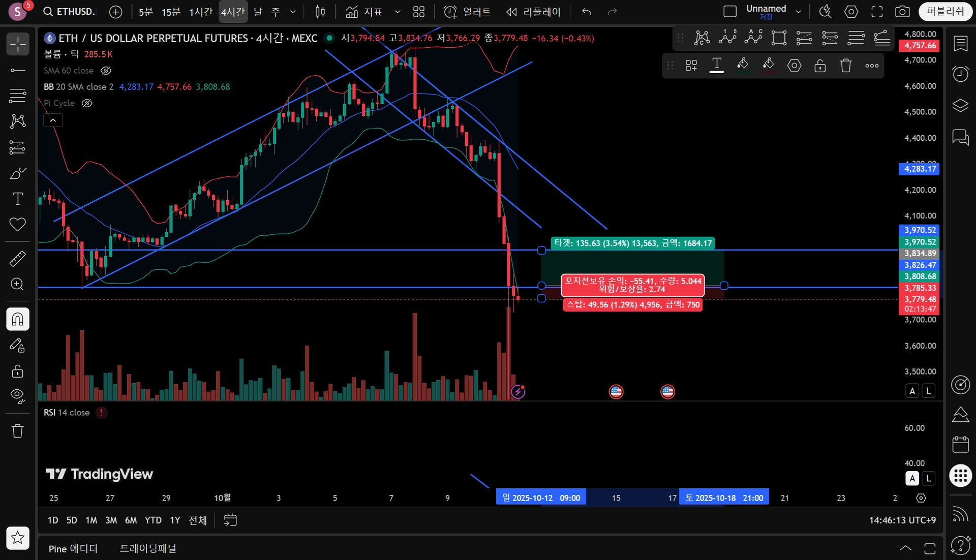Image resolution: width=976 pixels, height=560 pixels.
Task: Select the ruler measure tool
Action: 17,259
